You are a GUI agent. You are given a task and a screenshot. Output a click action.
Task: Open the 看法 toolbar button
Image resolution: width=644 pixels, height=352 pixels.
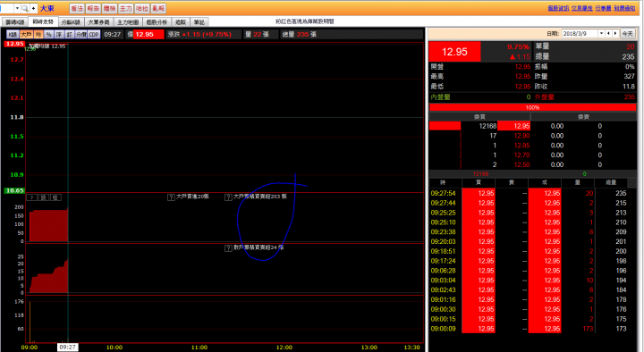coord(77,8)
